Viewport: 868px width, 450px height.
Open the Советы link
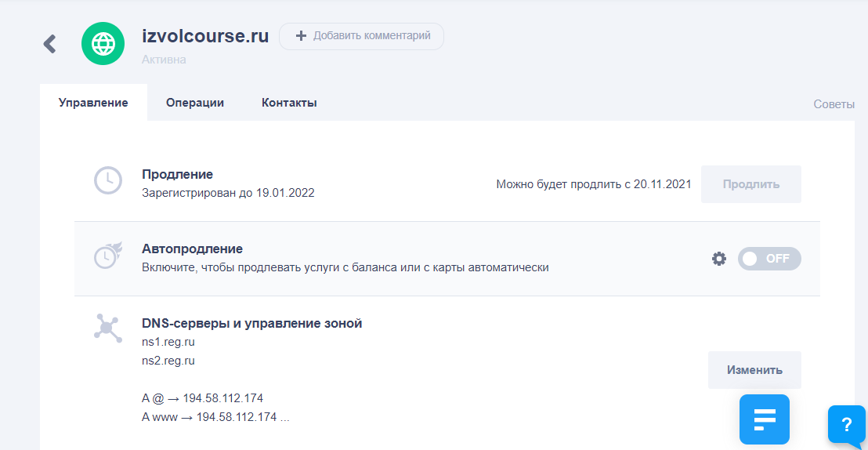834,104
